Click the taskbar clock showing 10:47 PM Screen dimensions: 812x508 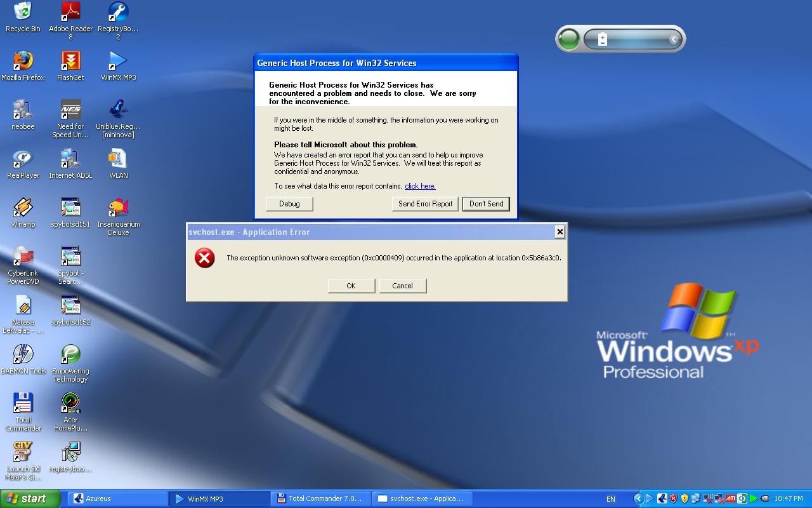pos(789,498)
